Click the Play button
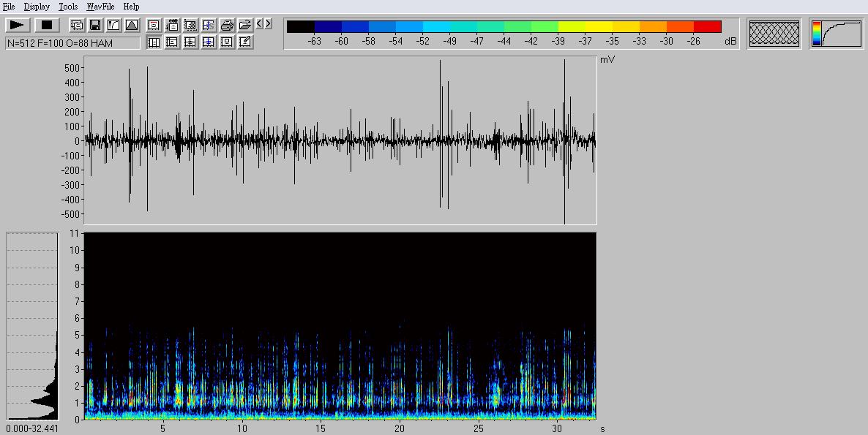Viewport: 868px width, 435px height. pyautogui.click(x=17, y=25)
